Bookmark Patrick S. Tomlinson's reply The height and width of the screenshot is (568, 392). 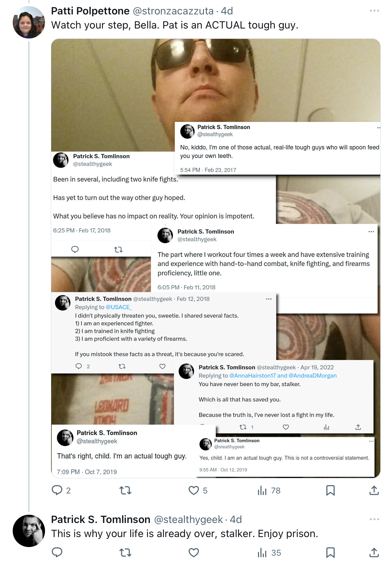(x=330, y=553)
